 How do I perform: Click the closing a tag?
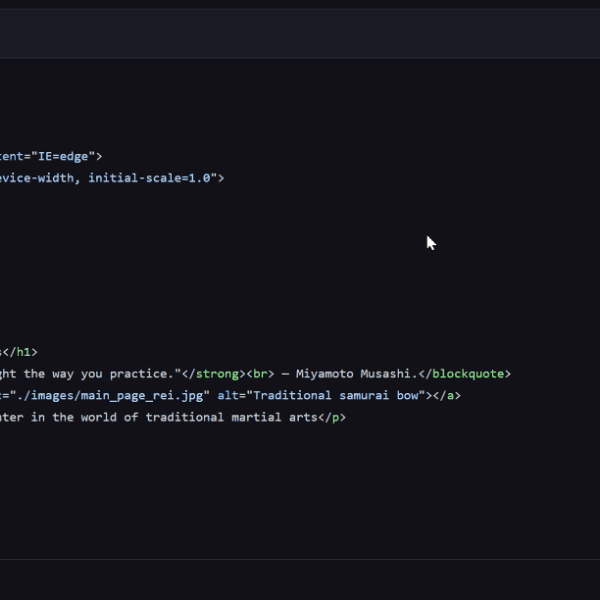(446, 396)
